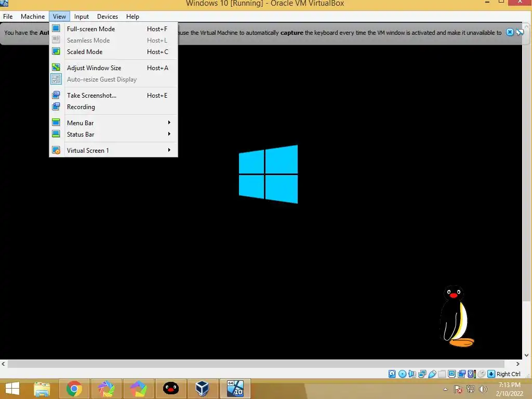The image size is (532, 399).
Task: Open the Input menu
Action: tap(82, 16)
